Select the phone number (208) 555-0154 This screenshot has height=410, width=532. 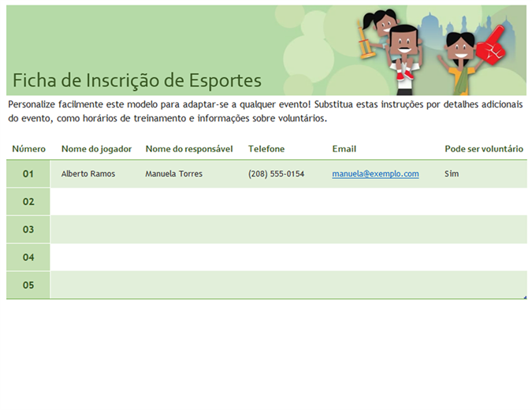pyautogui.click(x=276, y=173)
